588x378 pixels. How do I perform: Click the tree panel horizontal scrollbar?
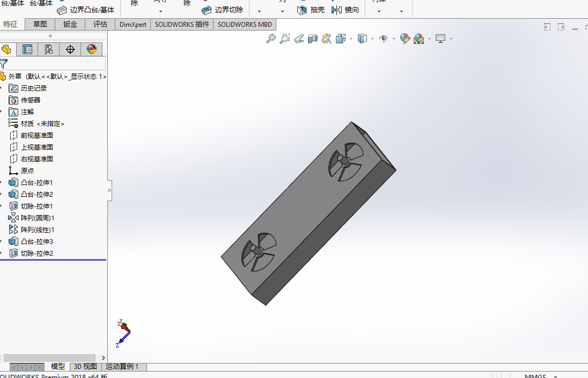pyautogui.click(x=49, y=358)
